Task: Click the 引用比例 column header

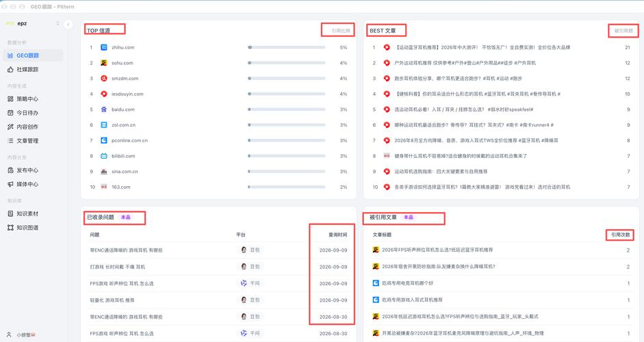Action: 341,30
